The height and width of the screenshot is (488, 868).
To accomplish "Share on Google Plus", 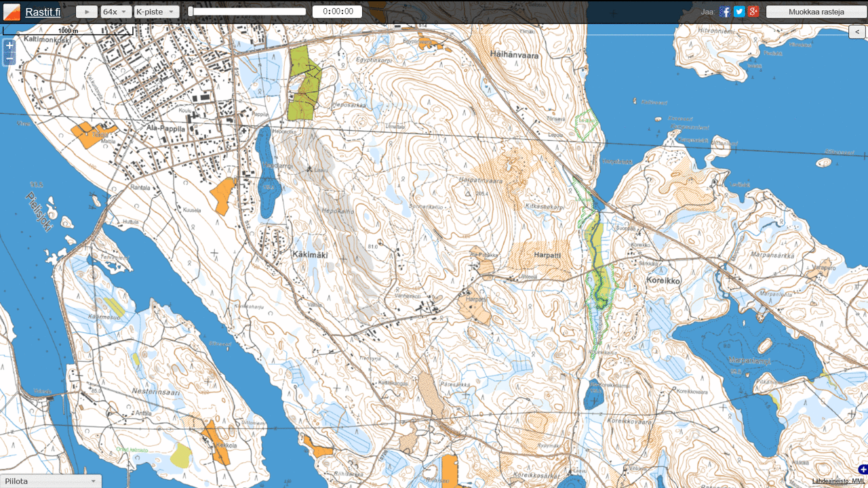I will [x=753, y=12].
